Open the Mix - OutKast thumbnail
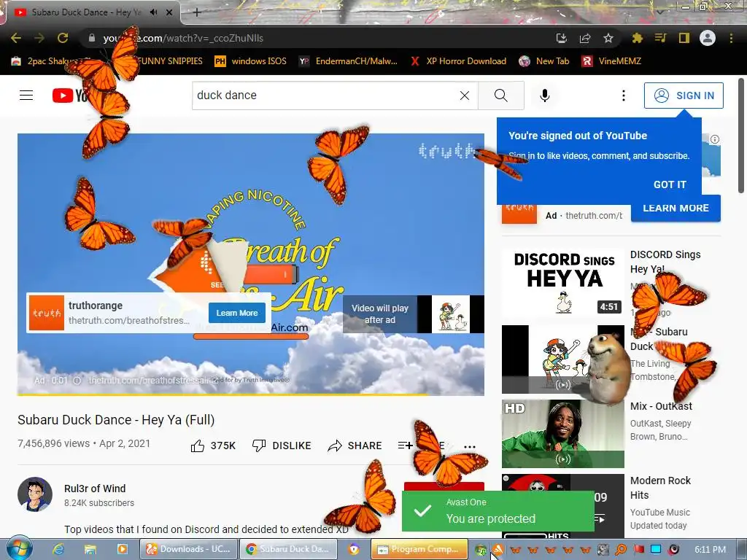Image resolution: width=747 pixels, height=560 pixels. [562, 433]
